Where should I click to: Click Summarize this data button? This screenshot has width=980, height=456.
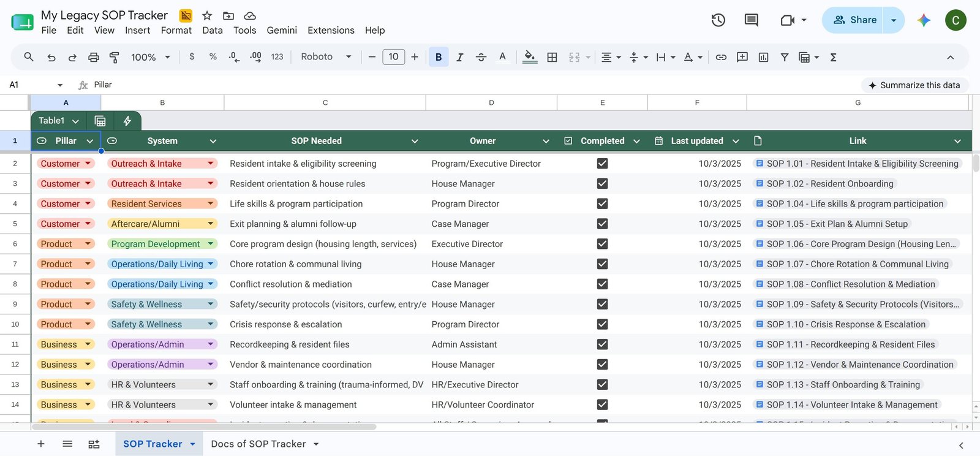[914, 85]
